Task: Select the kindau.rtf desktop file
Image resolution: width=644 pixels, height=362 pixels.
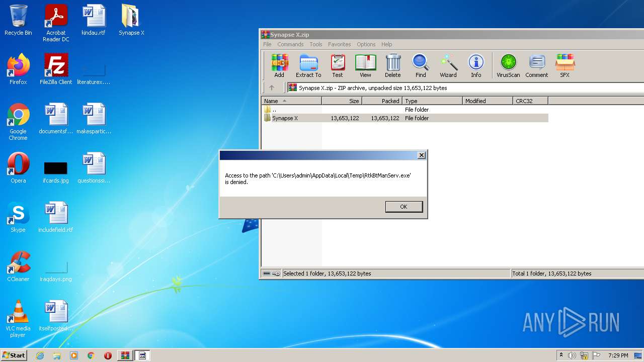Action: click(94, 21)
